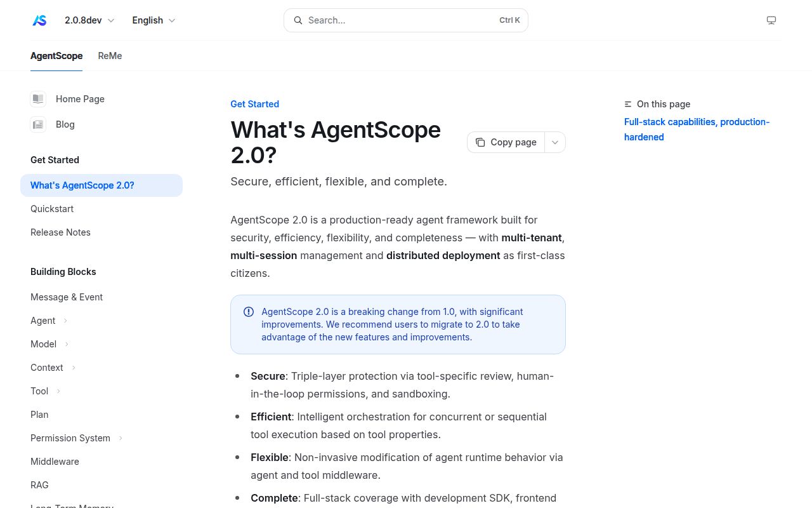Click the Flexible bullet point text

click(x=407, y=466)
